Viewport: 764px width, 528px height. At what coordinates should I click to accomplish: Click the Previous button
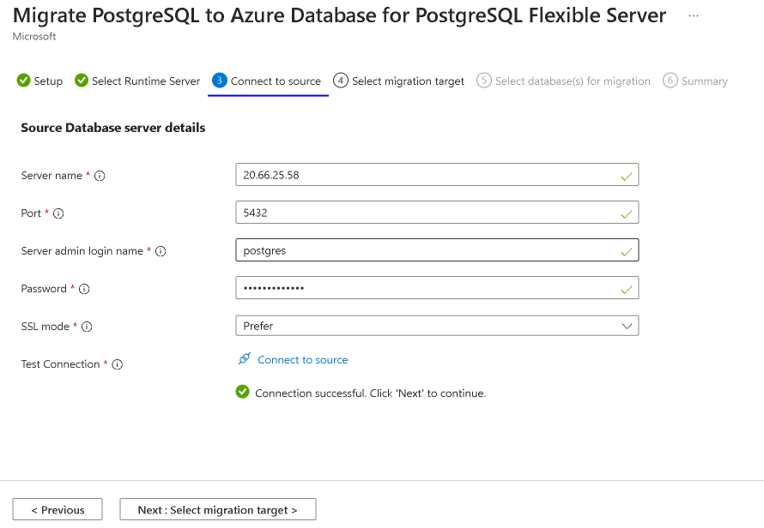coord(57,509)
